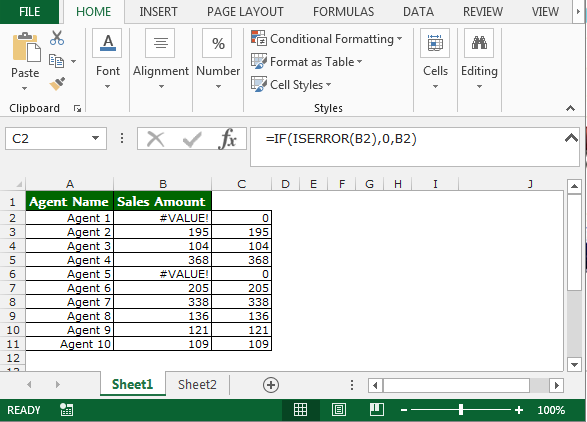Switch to Page Break Preview view
This screenshot has height=422, width=587.
(x=376, y=409)
